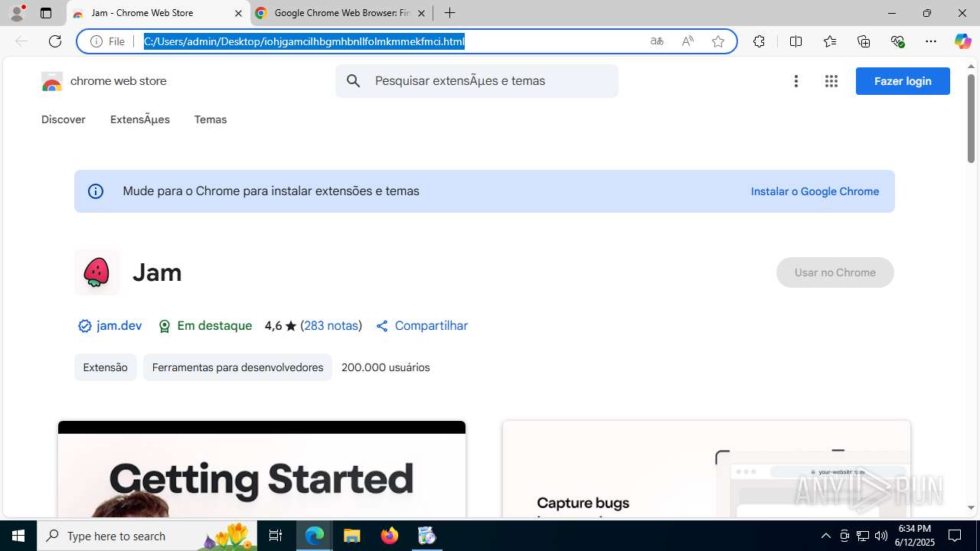Open the Extensions puzzle icon

point(759,41)
